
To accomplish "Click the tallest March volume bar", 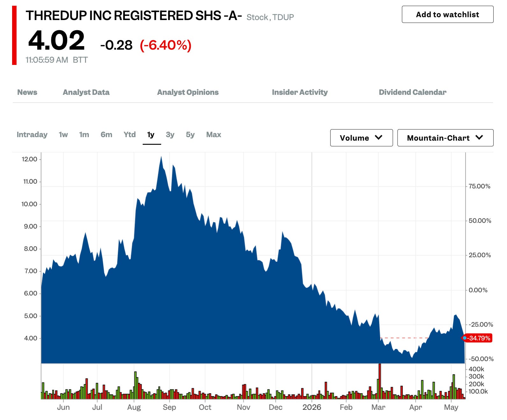I will pos(380,381).
